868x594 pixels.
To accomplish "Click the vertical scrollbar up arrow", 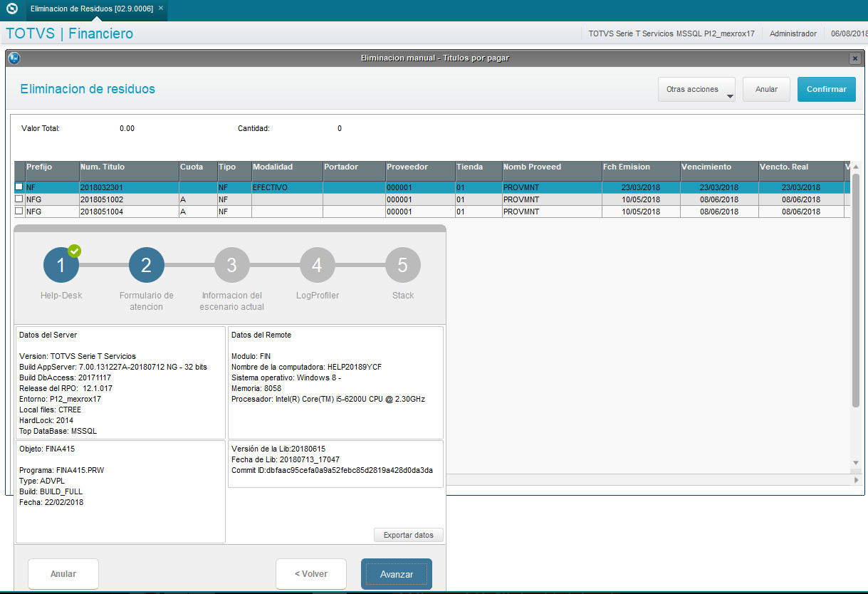I will pos(856,167).
